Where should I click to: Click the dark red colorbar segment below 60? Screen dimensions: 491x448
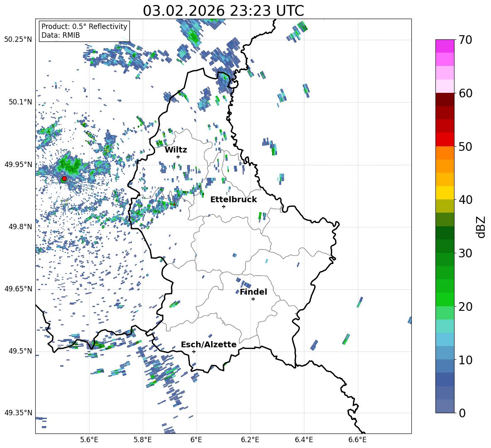click(445, 99)
